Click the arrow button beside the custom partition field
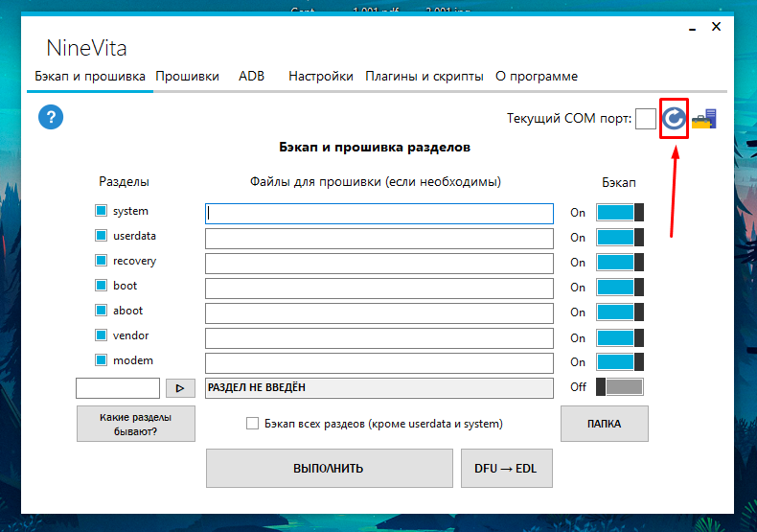The height and width of the screenshot is (532, 757). coord(180,388)
